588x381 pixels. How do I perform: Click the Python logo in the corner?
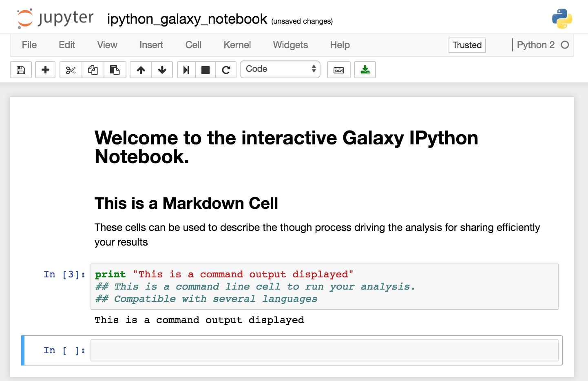pyautogui.click(x=561, y=18)
